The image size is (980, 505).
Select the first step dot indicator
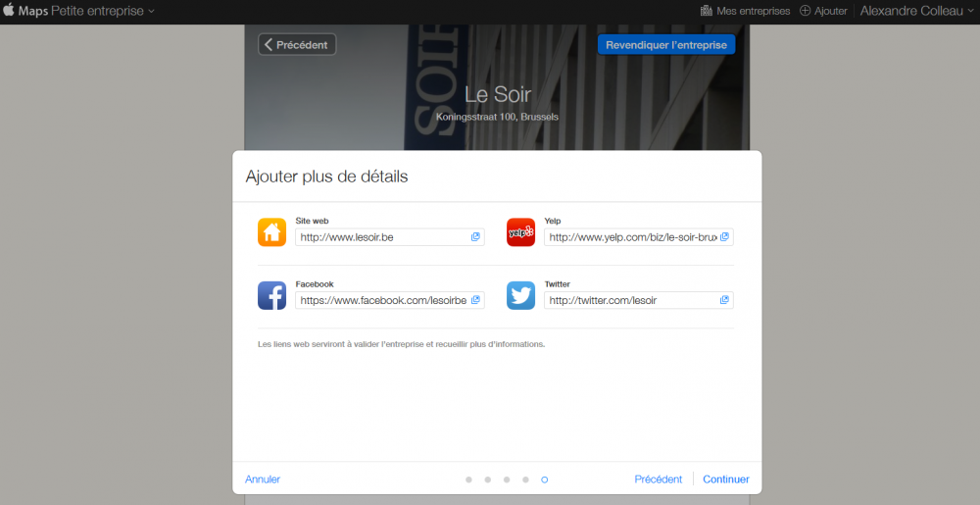click(468, 480)
